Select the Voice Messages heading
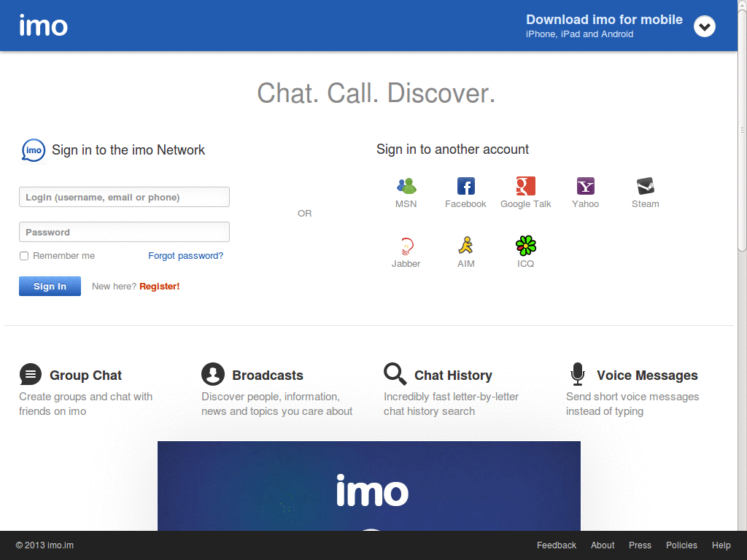Viewport: 747px width, 560px height. (648, 376)
